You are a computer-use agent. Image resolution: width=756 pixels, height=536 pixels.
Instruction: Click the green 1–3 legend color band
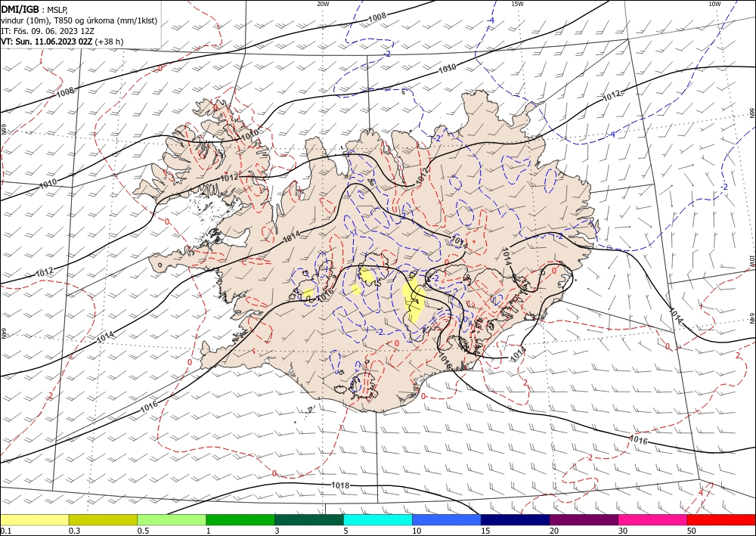pos(240,519)
